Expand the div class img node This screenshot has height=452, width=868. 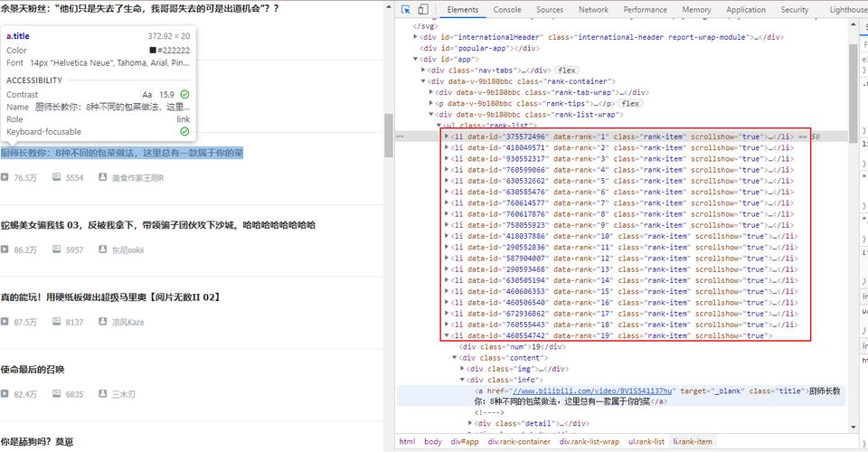[x=462, y=369]
